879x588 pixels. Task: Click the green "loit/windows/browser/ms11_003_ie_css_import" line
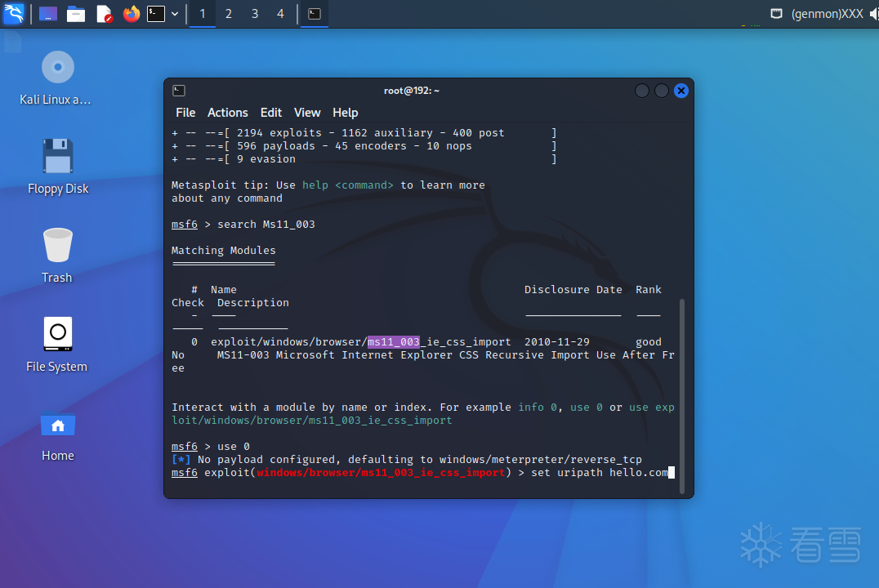(x=312, y=421)
